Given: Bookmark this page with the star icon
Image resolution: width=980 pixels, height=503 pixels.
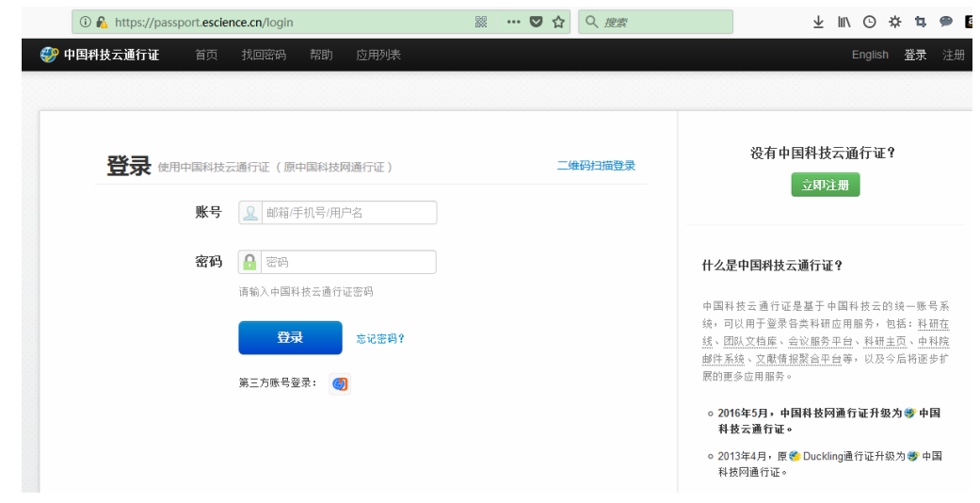Looking at the screenshot, I should coord(559,22).
